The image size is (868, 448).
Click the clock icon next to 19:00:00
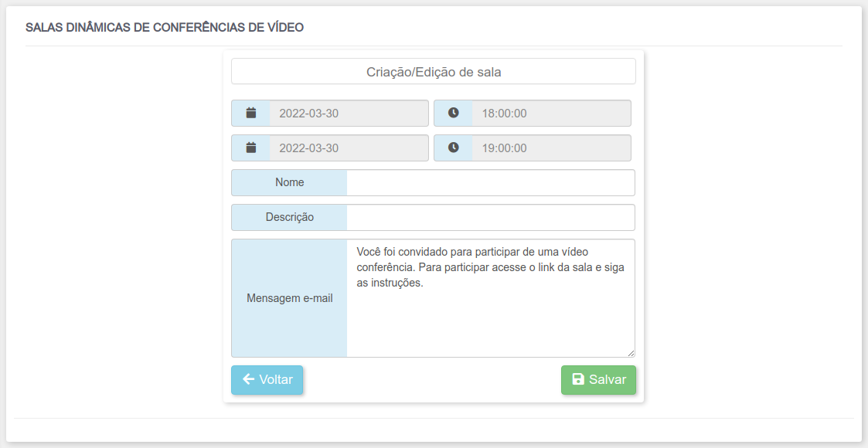tap(454, 148)
